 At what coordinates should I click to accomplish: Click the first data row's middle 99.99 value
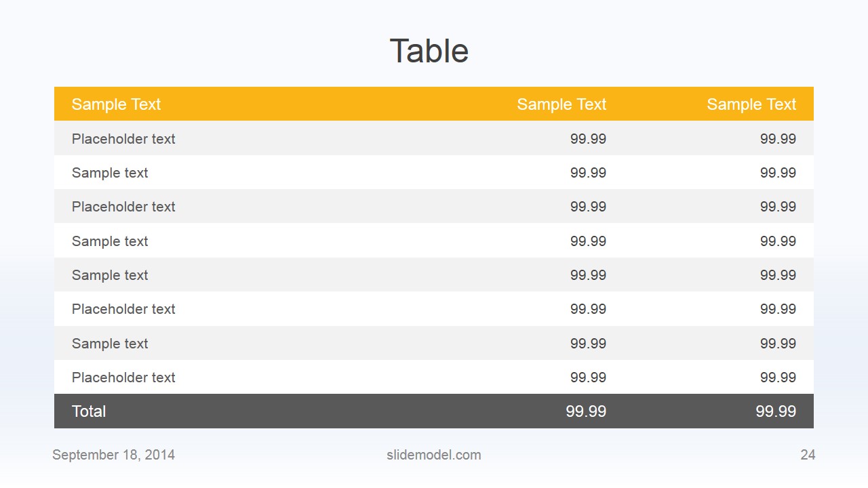pos(588,139)
